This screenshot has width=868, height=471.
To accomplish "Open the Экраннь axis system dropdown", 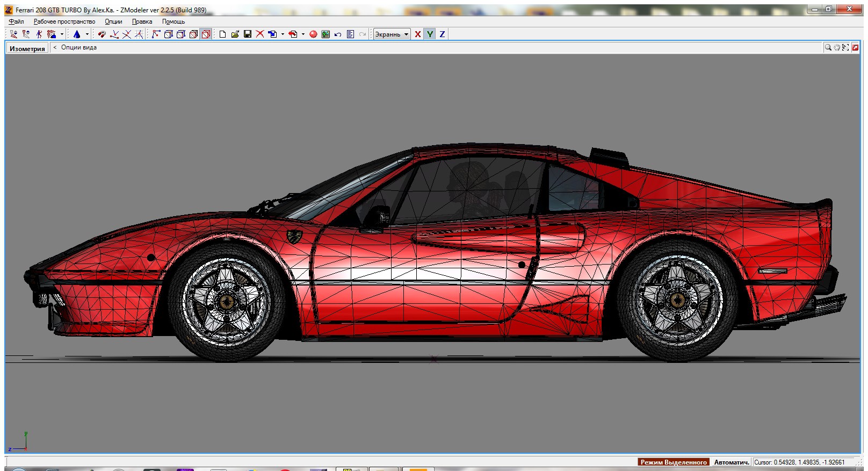I will click(x=392, y=34).
